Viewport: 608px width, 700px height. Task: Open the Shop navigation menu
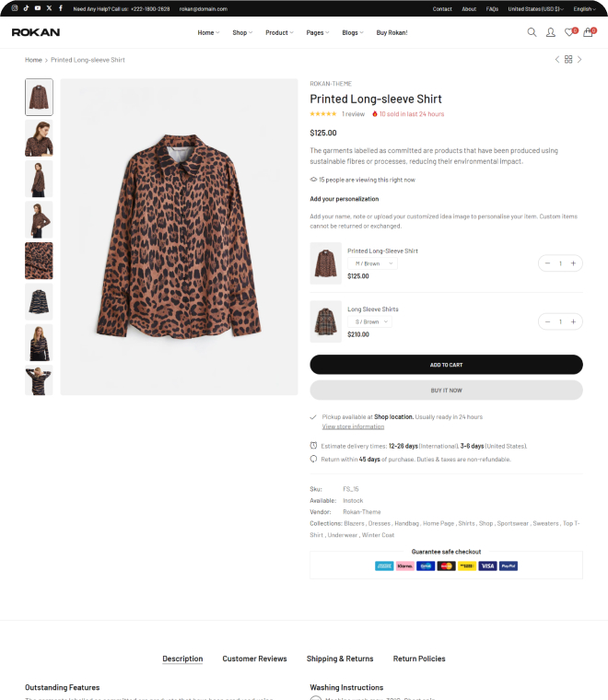click(242, 32)
